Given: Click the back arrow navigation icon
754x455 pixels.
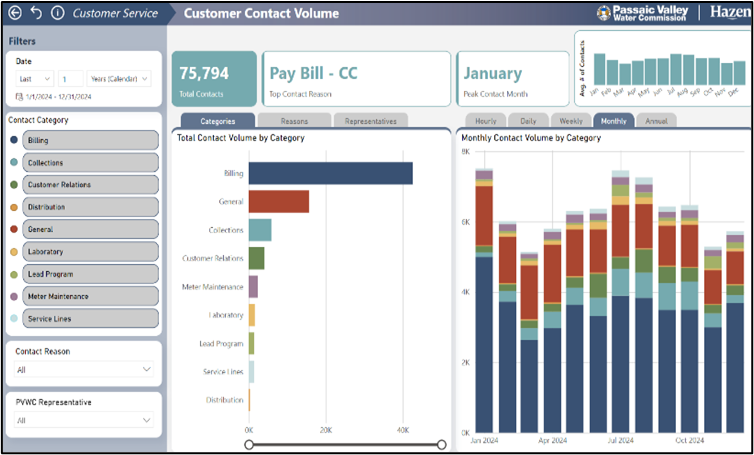Looking at the screenshot, I should pyautogui.click(x=15, y=13).
